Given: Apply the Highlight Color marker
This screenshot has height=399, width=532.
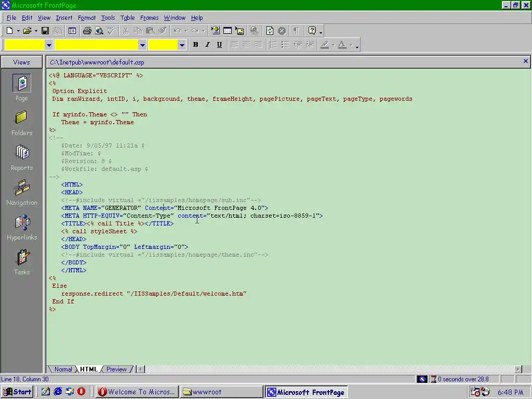Looking at the screenshot, I should point(325,45).
